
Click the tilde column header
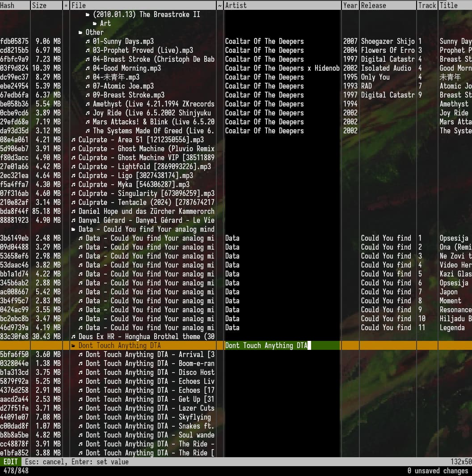[220, 5]
